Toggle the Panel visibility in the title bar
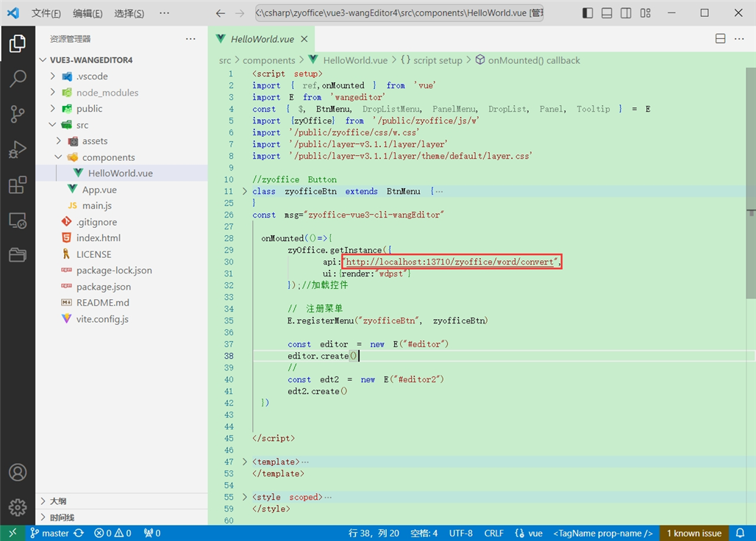The image size is (756, 541). (605, 11)
